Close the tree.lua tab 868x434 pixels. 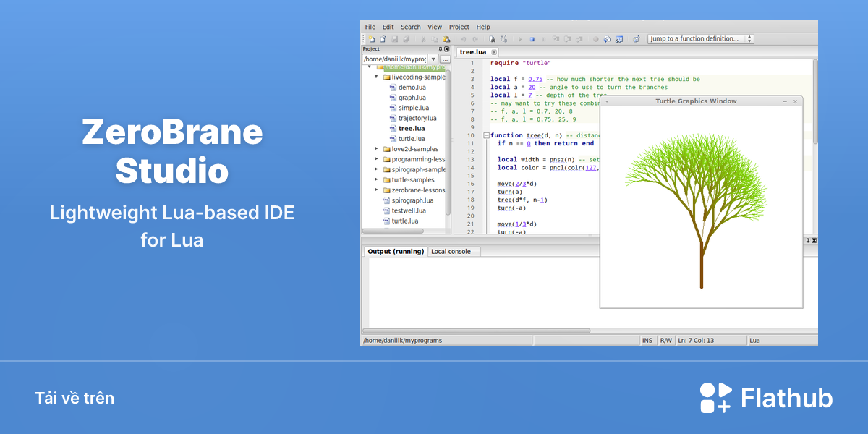494,52
